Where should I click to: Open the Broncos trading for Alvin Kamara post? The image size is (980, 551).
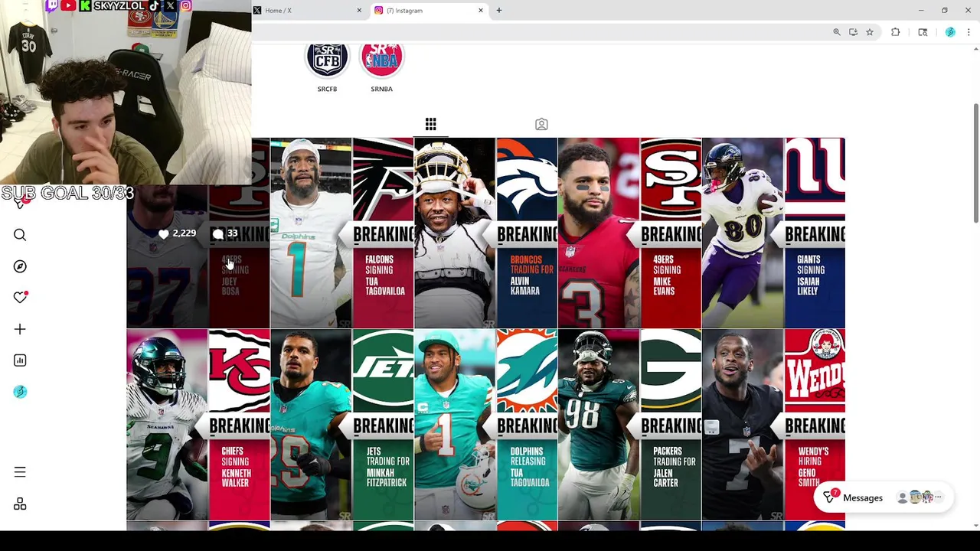click(485, 233)
